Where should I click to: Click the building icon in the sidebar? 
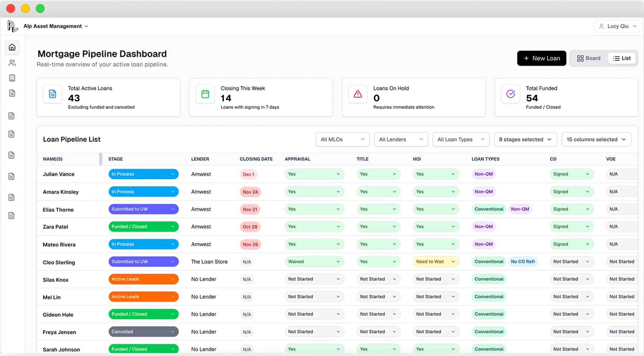coord(12,78)
